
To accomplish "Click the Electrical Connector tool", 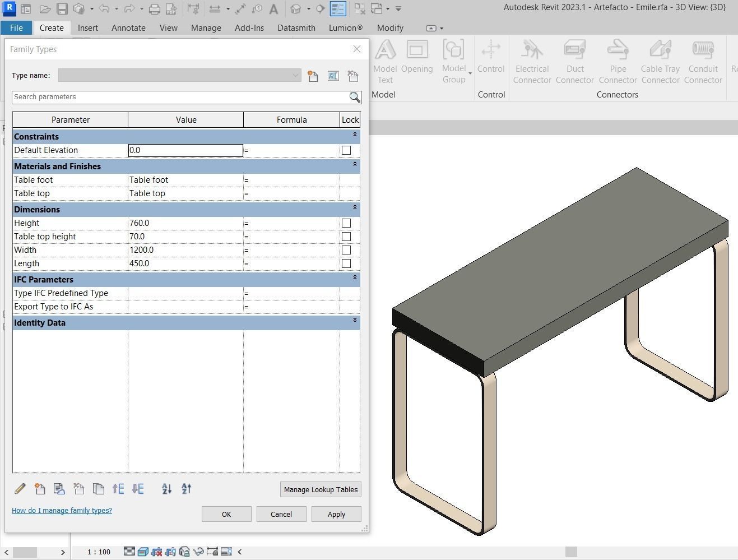I will [x=532, y=62].
